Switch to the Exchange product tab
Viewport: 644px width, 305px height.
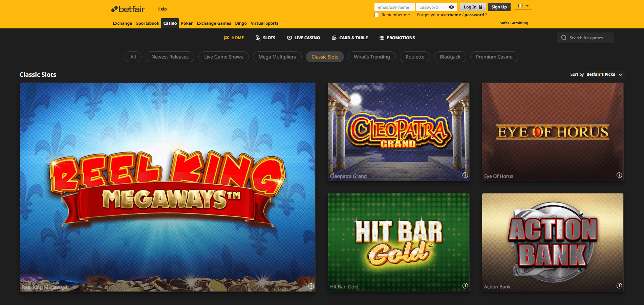pos(123,23)
